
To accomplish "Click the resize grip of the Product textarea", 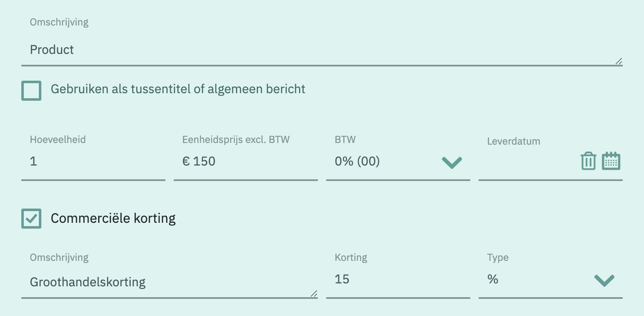I will (x=619, y=61).
